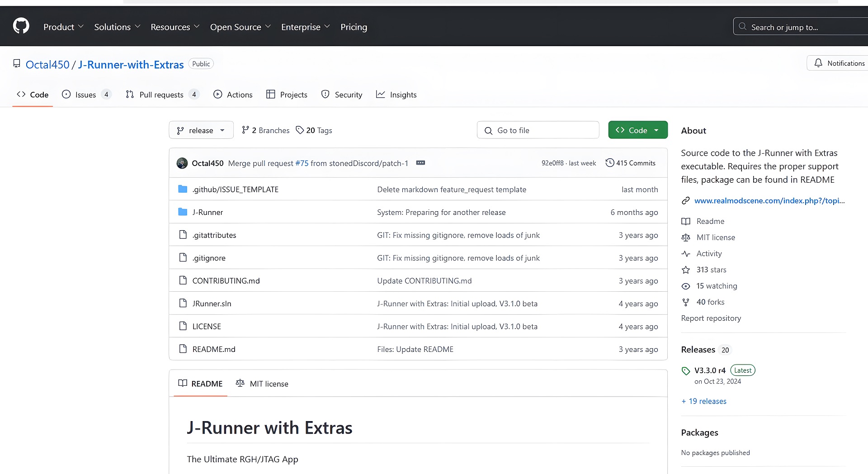
Task: Open commit 'Delete markdown feature_request template'
Action: tap(452, 190)
